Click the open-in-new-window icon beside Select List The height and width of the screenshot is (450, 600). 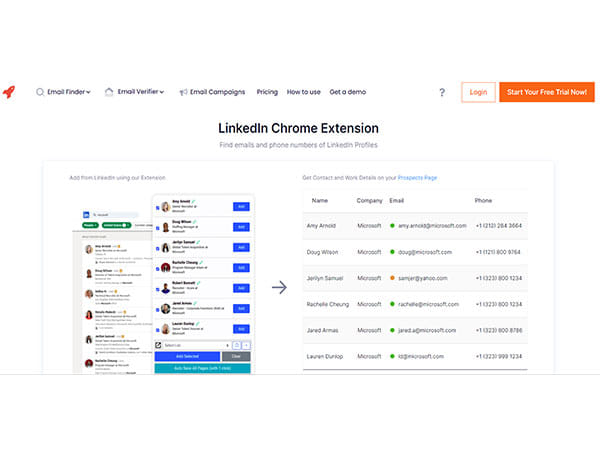coord(158,345)
